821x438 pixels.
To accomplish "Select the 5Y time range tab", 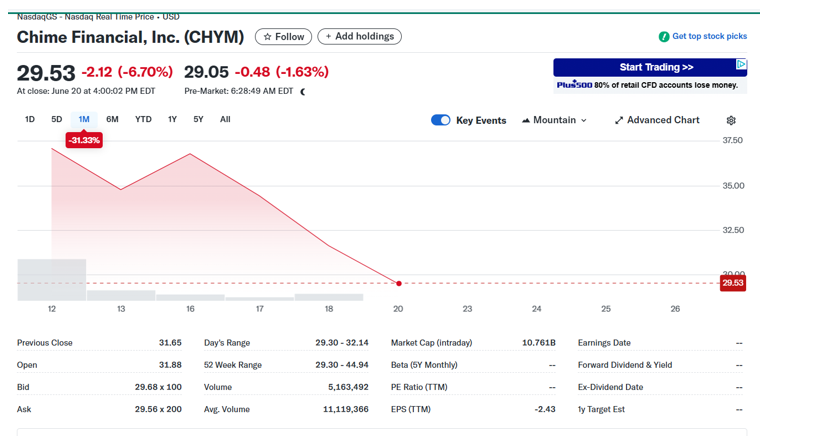I will coord(198,119).
